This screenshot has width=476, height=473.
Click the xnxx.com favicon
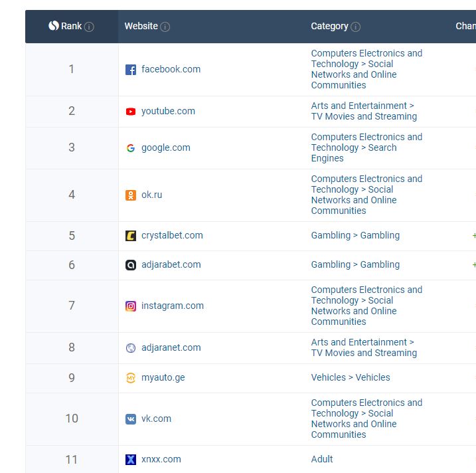pyautogui.click(x=131, y=460)
